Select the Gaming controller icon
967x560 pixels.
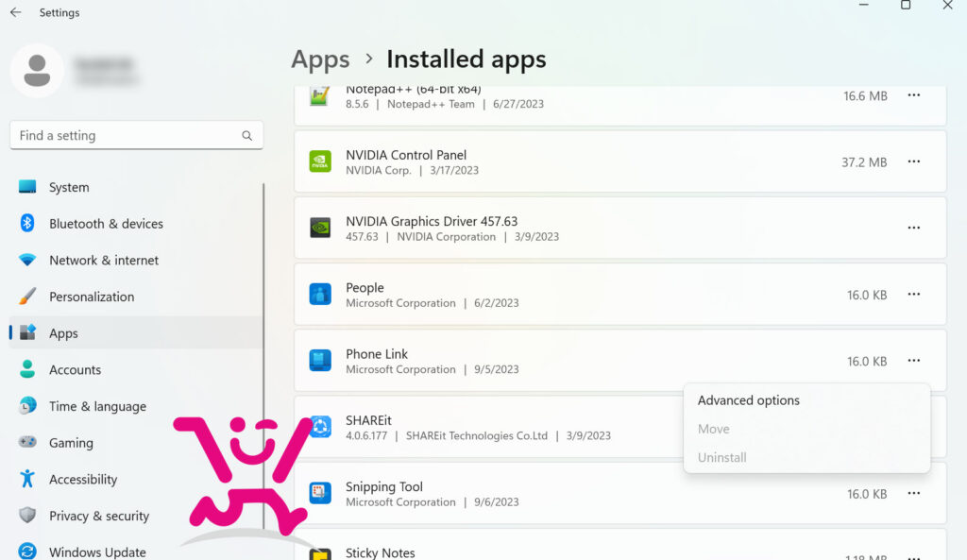tap(27, 442)
